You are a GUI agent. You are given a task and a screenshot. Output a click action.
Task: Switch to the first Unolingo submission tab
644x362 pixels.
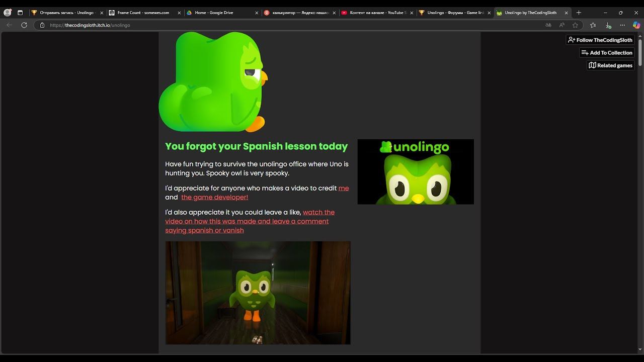66,13
